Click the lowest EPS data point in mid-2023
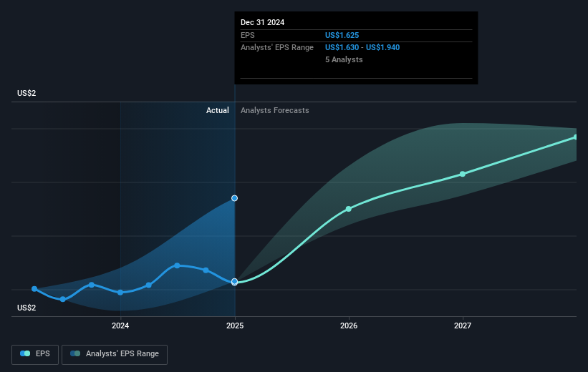588x372 pixels. [62, 299]
